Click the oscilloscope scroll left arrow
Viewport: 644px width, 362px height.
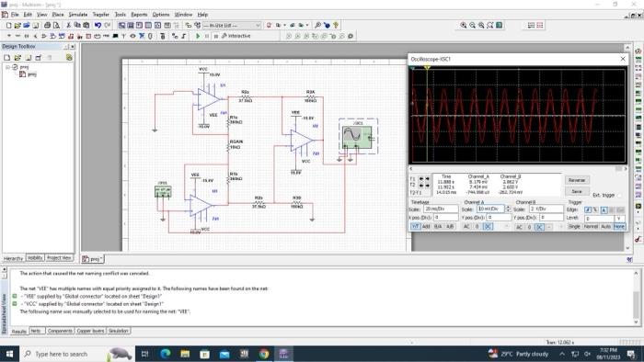pos(410,168)
